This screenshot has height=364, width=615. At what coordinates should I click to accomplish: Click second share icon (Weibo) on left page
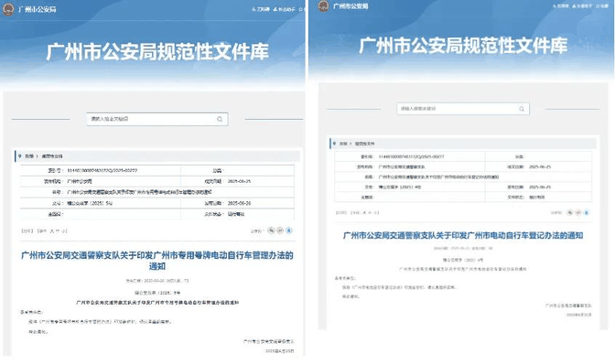tap(280, 230)
